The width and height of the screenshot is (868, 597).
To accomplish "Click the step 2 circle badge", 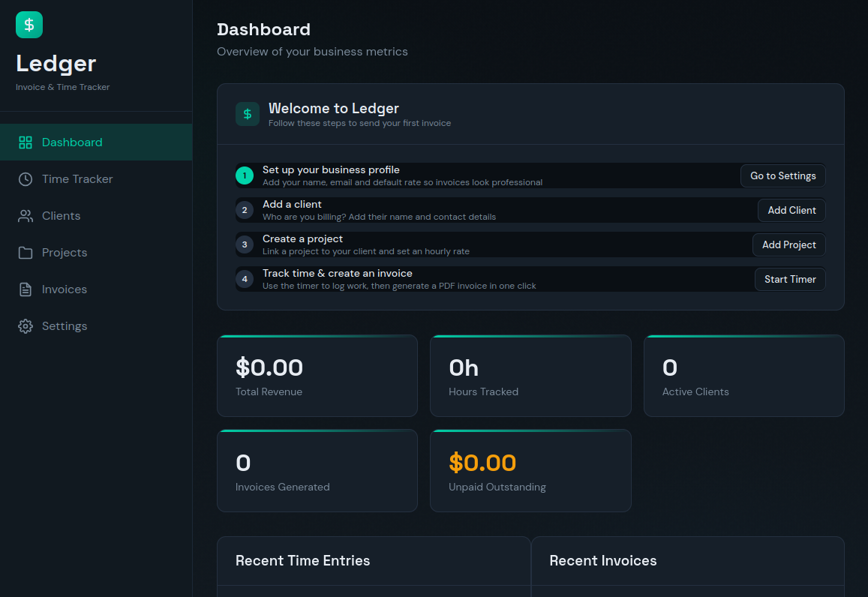I will [245, 210].
